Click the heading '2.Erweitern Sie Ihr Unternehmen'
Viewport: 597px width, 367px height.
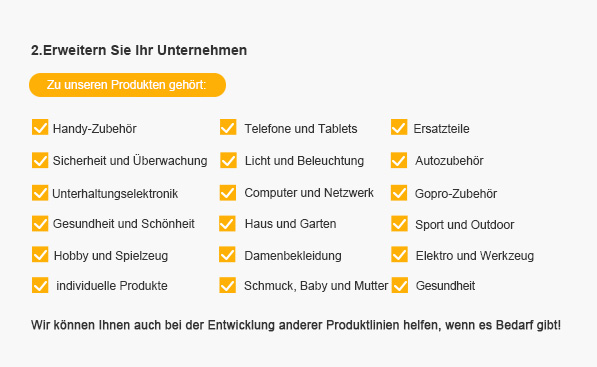[x=139, y=50]
